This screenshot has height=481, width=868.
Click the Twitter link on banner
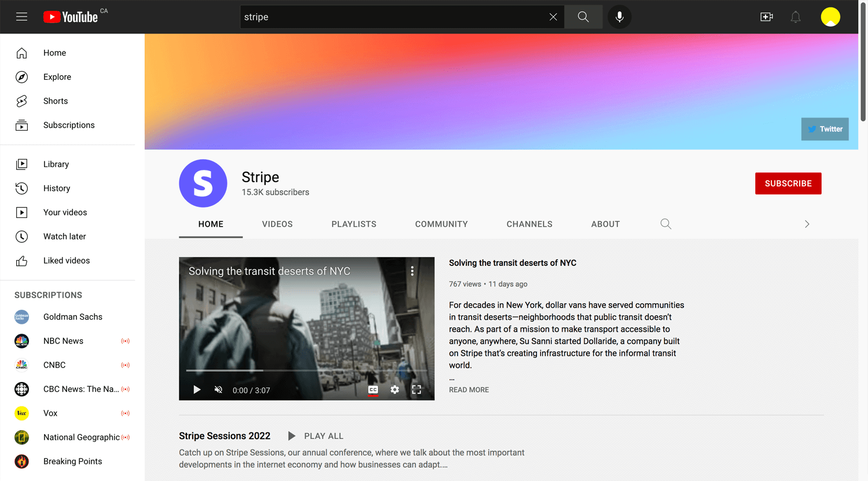pos(825,129)
